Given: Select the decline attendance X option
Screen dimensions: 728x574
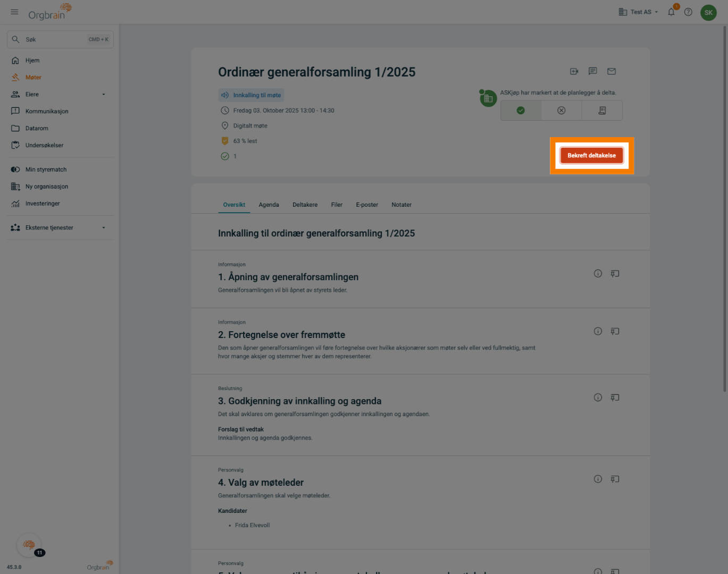Looking at the screenshot, I should click(561, 111).
